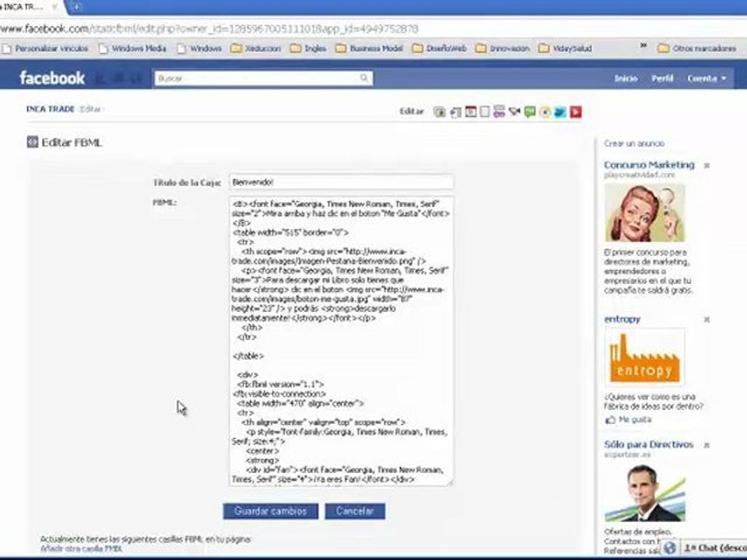This screenshot has height=560, width=747.
Task: Open the Notes page icon in Editar row
Action: click(485, 112)
